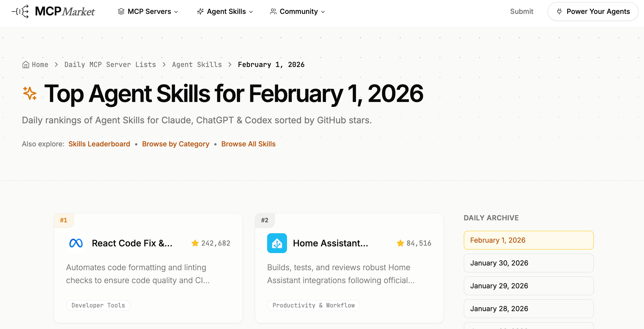Click the Home Assistant blue icon
The image size is (644, 329).
pos(277,243)
